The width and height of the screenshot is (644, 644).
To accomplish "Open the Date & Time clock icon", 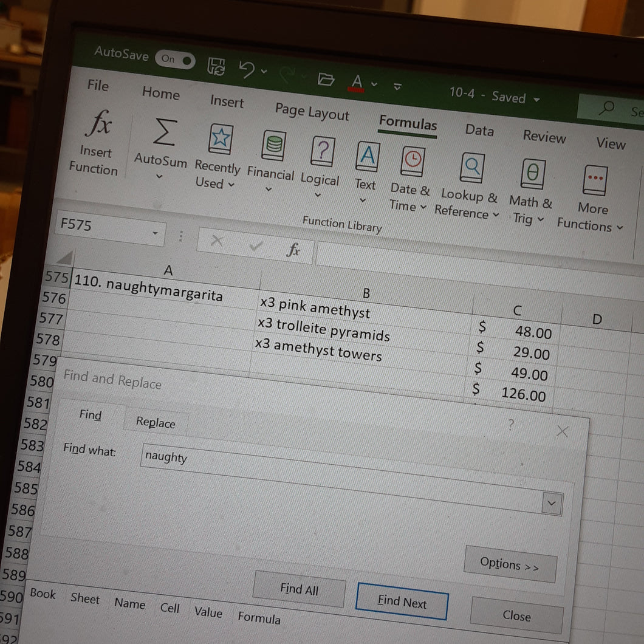I will click(x=413, y=162).
